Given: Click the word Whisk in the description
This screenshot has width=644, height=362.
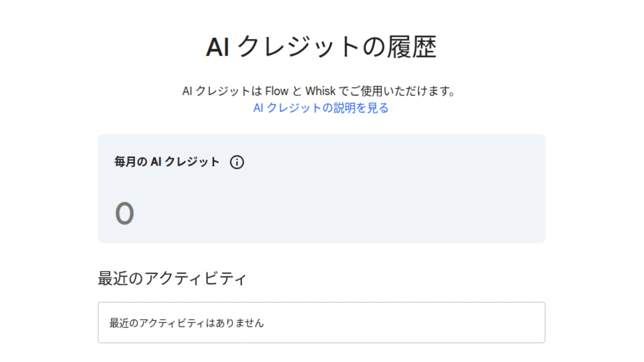Looking at the screenshot, I should pyautogui.click(x=320, y=91).
